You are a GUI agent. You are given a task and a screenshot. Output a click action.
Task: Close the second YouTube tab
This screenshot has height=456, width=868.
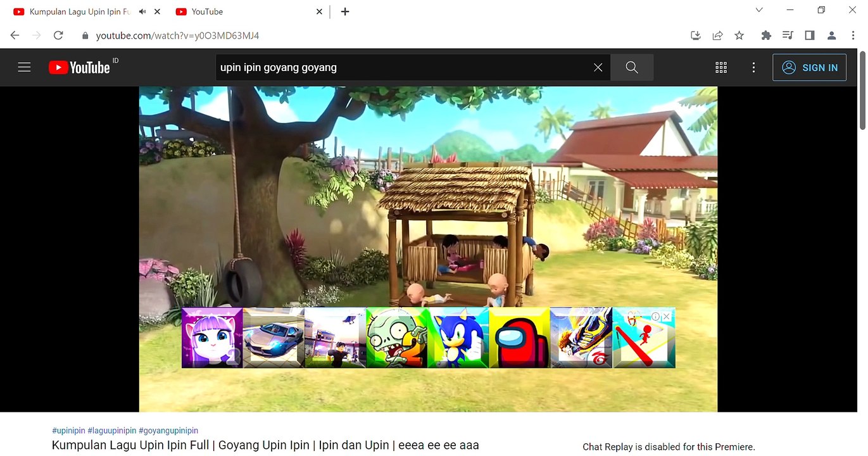pyautogui.click(x=319, y=11)
